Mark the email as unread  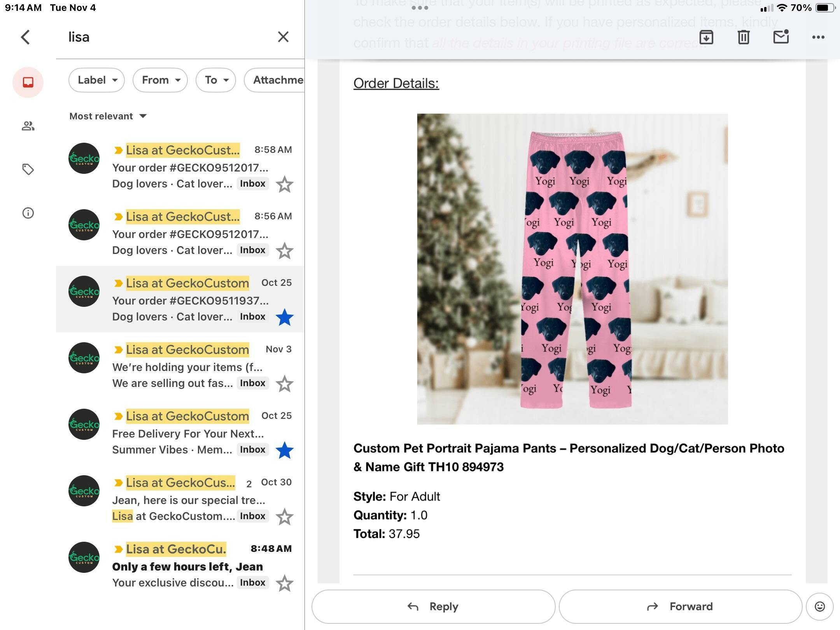coord(780,37)
